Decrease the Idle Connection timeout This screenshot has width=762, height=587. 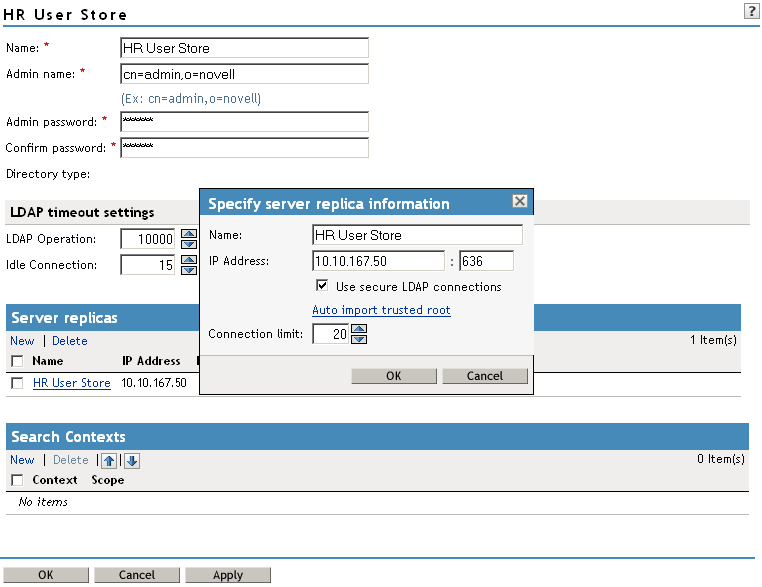tap(188, 270)
